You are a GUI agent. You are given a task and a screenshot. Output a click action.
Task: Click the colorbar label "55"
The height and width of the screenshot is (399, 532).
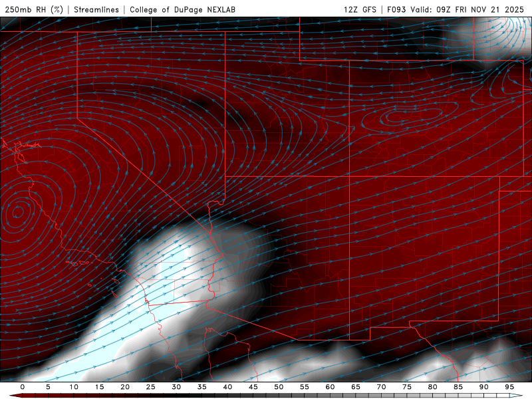(305, 387)
